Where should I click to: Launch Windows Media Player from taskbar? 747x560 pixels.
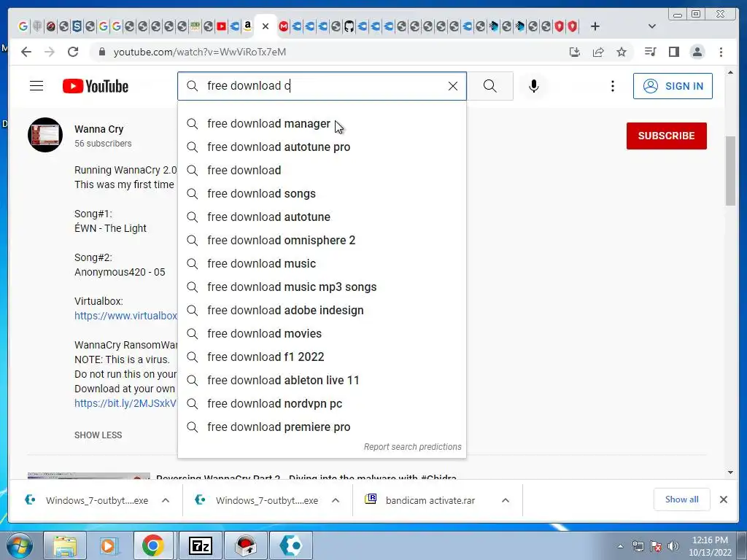coord(109,545)
